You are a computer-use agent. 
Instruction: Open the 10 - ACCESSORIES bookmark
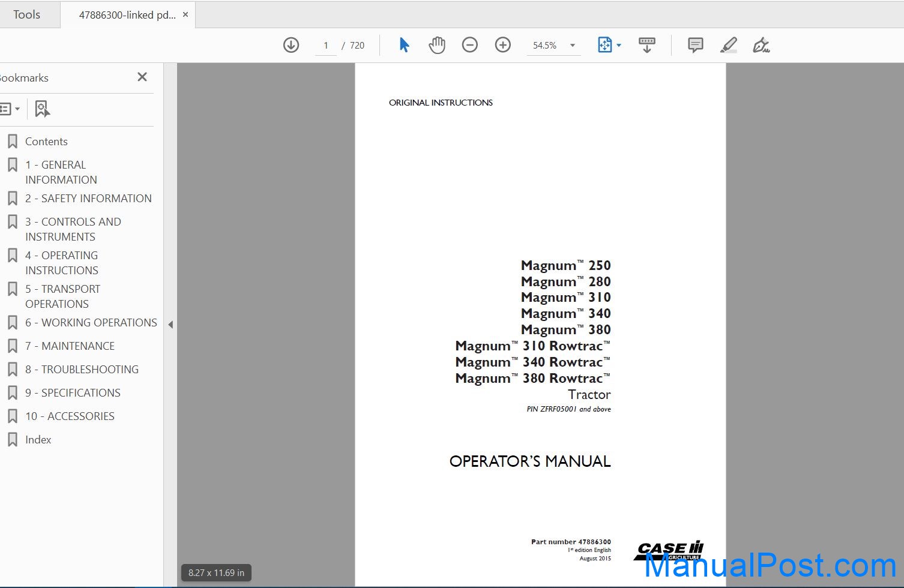click(x=70, y=416)
